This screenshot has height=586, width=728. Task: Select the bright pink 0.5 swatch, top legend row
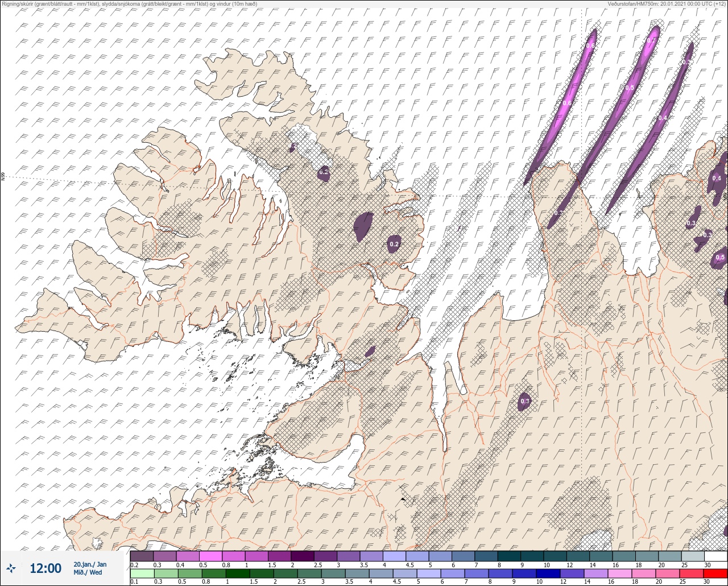pyautogui.click(x=210, y=556)
